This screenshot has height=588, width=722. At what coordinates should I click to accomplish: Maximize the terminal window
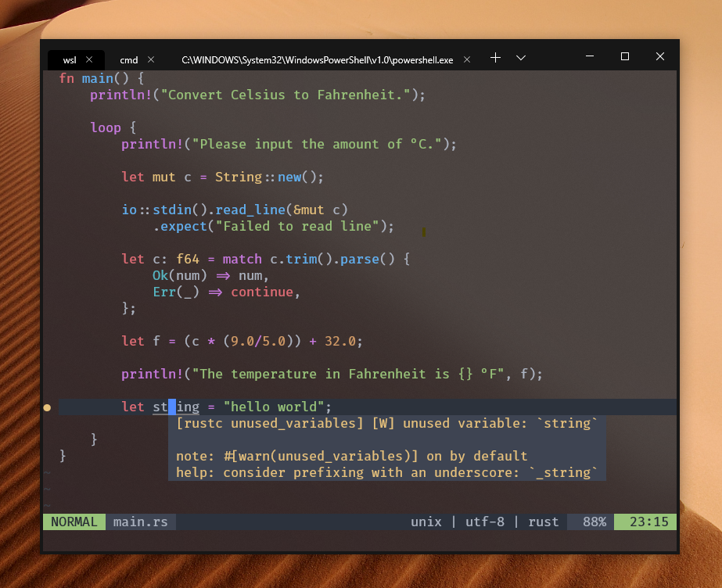point(625,56)
